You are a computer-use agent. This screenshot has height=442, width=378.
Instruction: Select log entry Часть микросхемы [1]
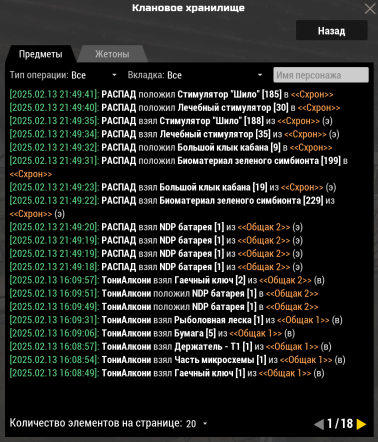click(177, 360)
